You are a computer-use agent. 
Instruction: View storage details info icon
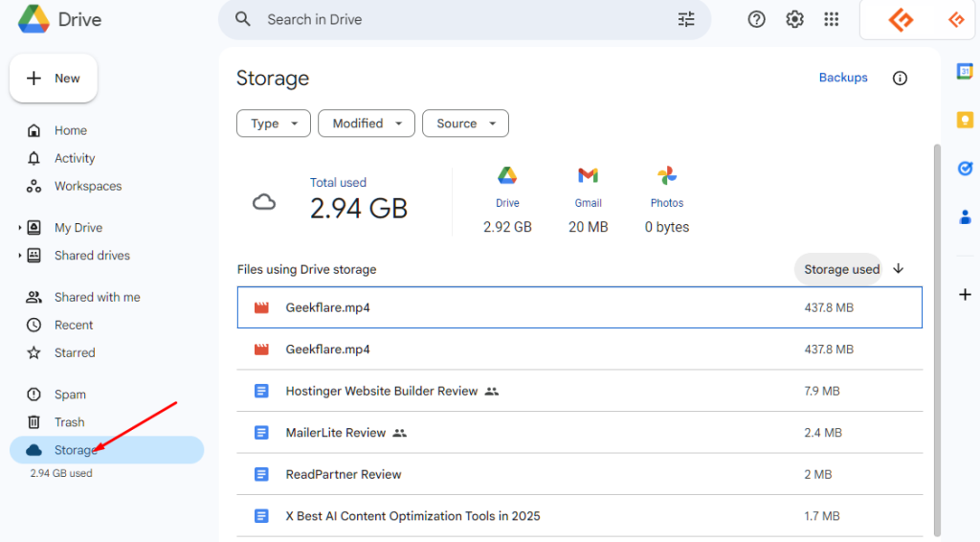900,79
